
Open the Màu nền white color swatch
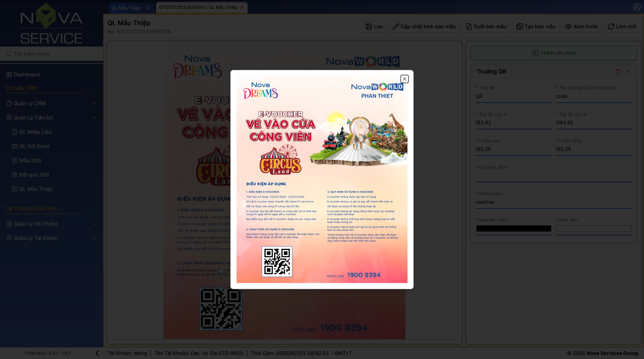tap(594, 228)
